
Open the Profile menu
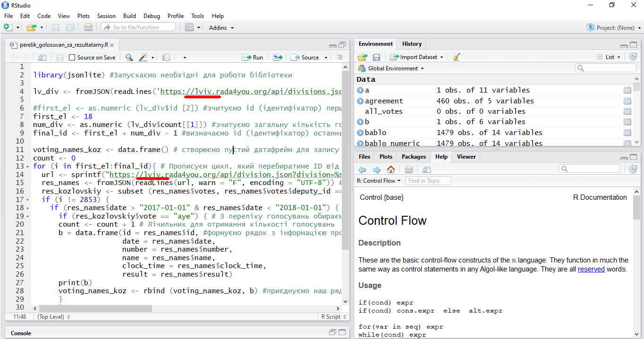click(176, 16)
